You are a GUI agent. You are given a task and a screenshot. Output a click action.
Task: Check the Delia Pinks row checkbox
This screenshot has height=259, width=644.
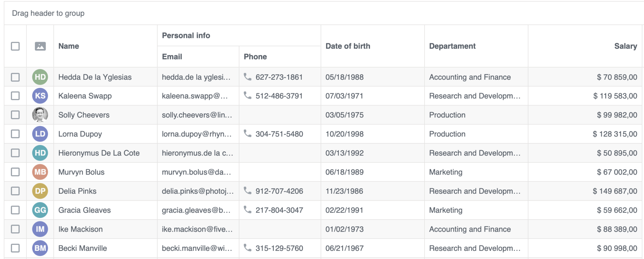[x=15, y=191]
